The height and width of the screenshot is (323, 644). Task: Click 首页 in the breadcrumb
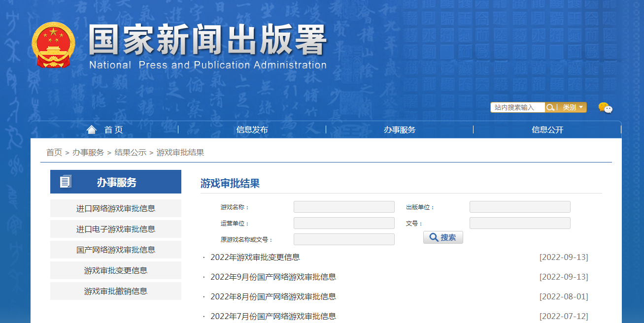[x=54, y=153]
